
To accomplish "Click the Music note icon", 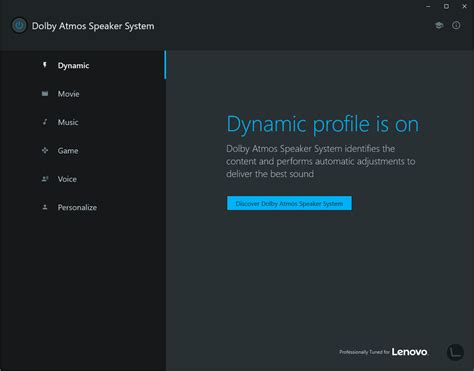I will pyautogui.click(x=45, y=122).
